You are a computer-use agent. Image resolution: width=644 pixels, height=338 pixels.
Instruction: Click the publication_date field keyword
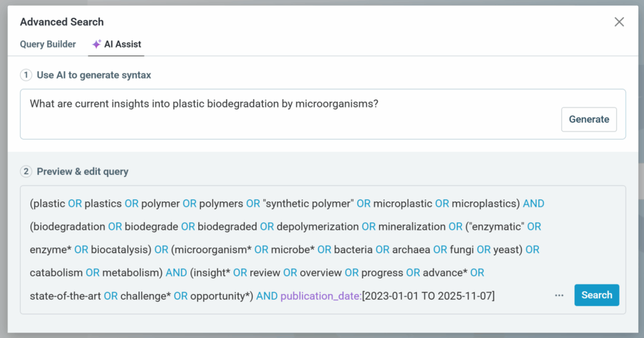click(x=321, y=295)
